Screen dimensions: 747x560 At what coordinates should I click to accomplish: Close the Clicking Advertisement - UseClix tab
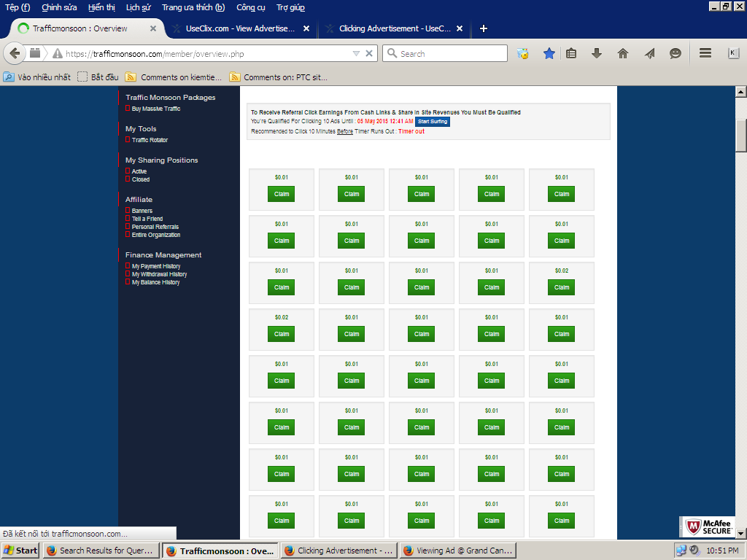point(460,28)
